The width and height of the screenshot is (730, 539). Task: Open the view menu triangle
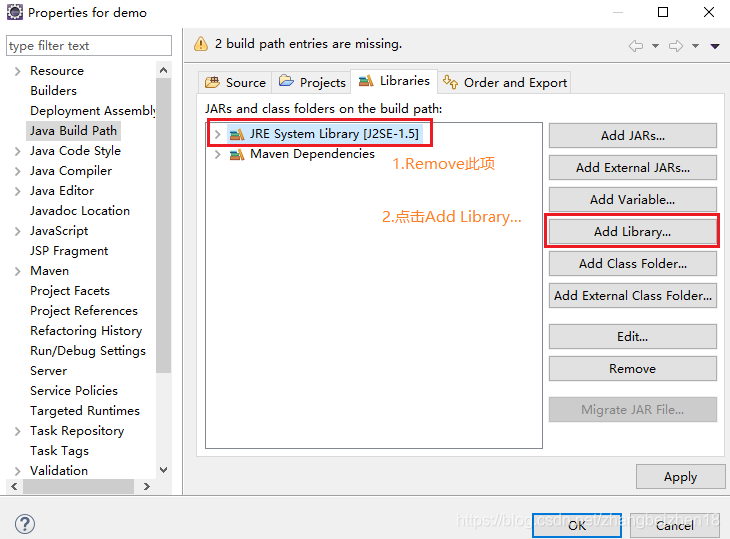tap(715, 46)
